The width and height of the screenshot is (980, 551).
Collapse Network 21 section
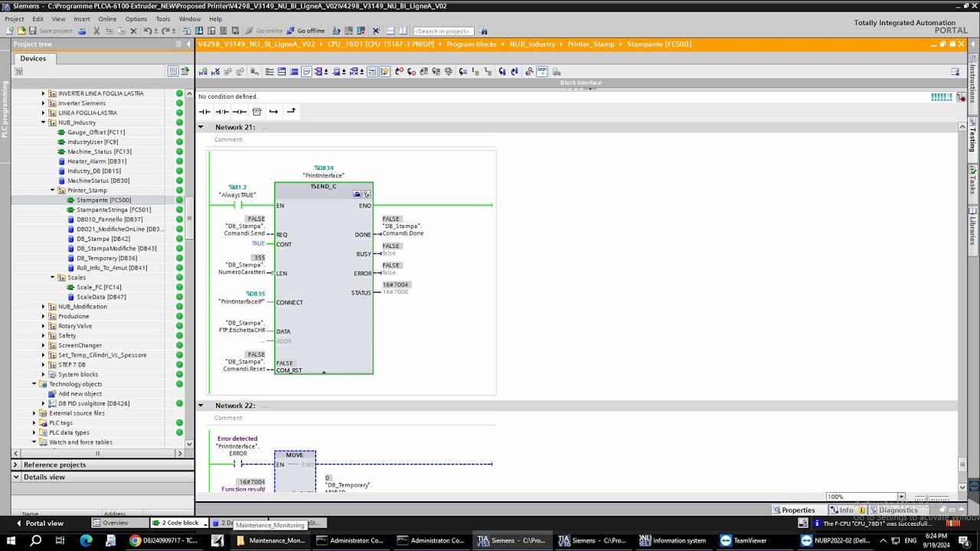click(201, 127)
